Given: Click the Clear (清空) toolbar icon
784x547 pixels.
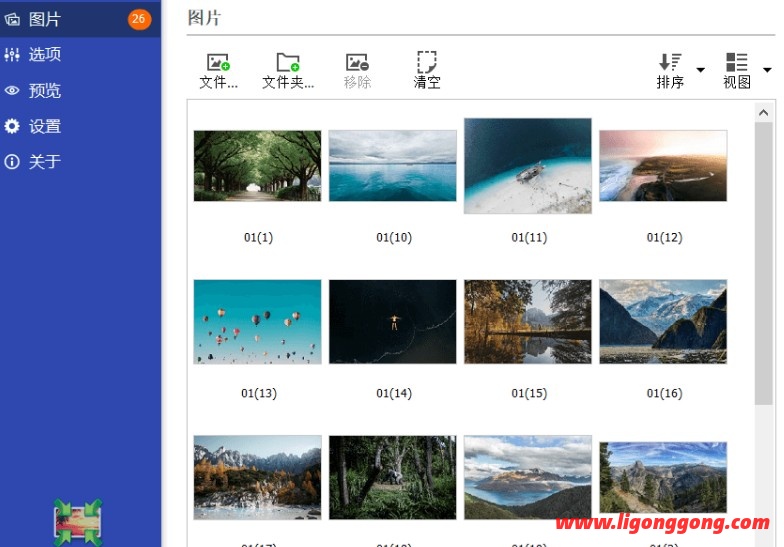Looking at the screenshot, I should coord(427,63).
